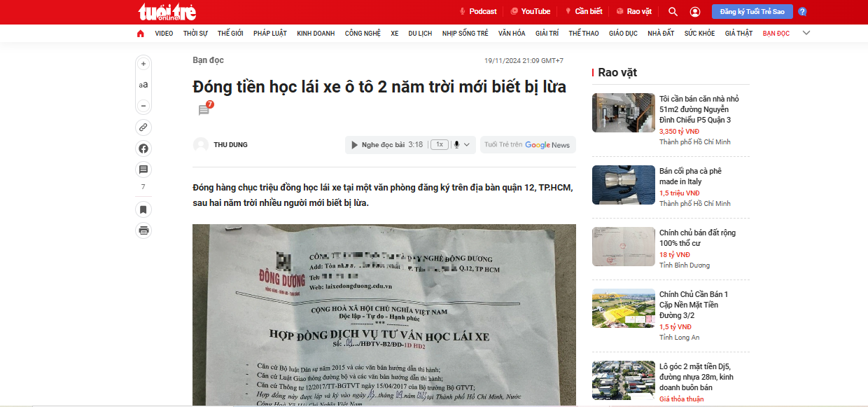Click 'Đăng ký Tuổi Trẻ Sao' button
This screenshot has width=868, height=407.
(x=752, y=12)
